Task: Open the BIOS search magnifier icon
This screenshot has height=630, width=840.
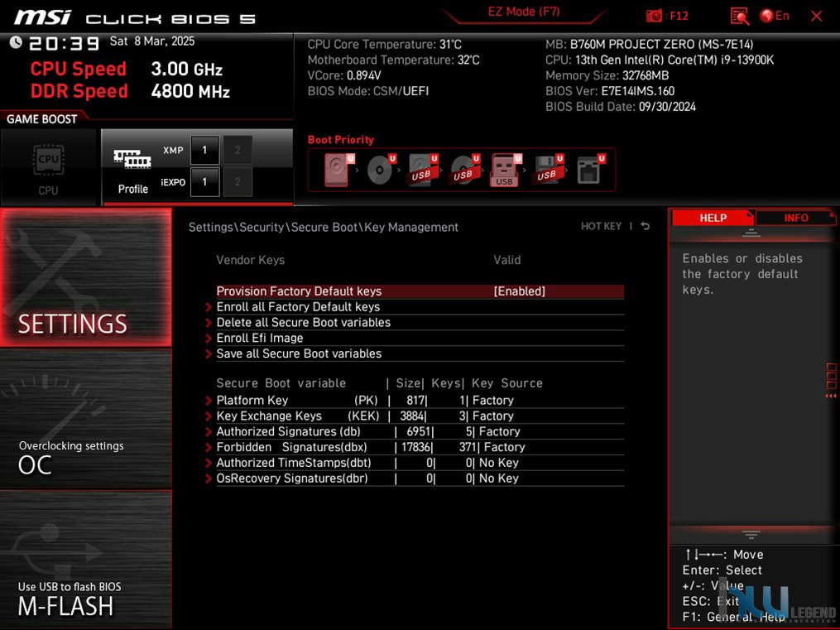Action: click(740, 16)
